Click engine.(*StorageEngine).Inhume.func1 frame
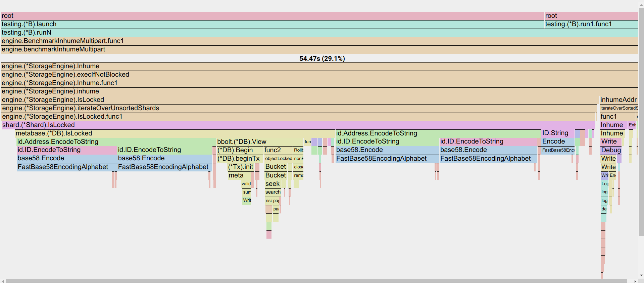 point(319,83)
